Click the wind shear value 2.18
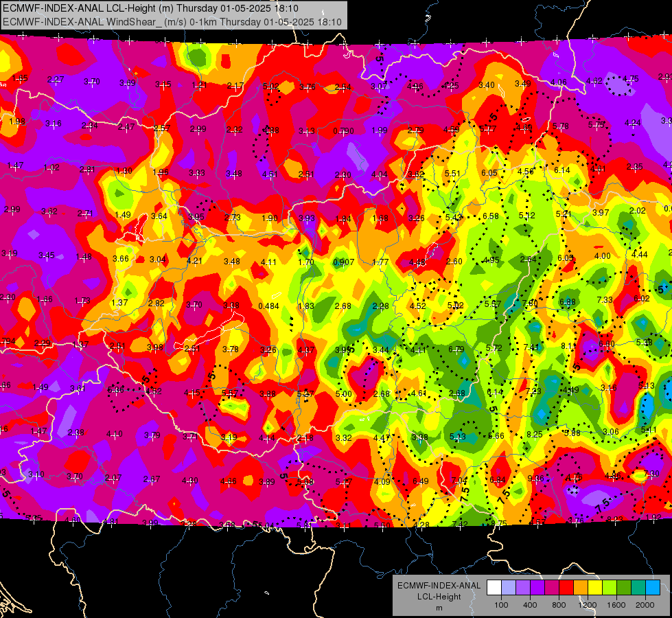672x618 pixels. (x=305, y=438)
